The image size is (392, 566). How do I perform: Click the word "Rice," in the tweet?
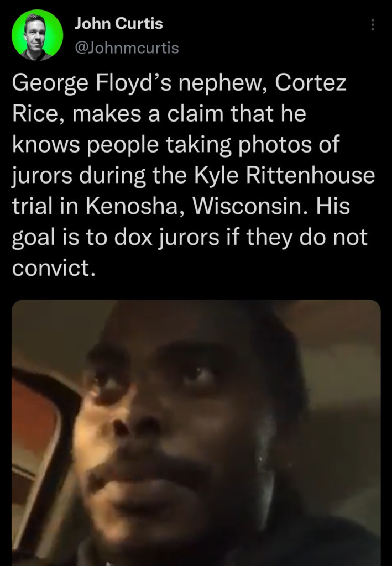pyautogui.click(x=39, y=114)
